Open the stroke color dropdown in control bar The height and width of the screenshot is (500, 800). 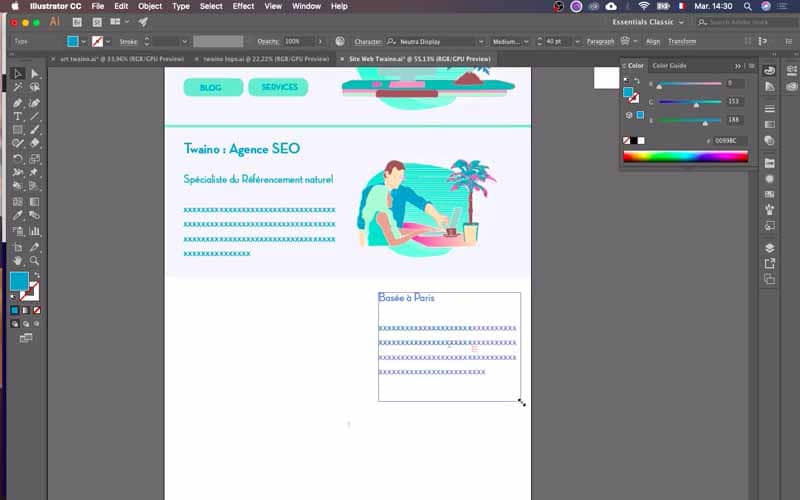pos(108,41)
